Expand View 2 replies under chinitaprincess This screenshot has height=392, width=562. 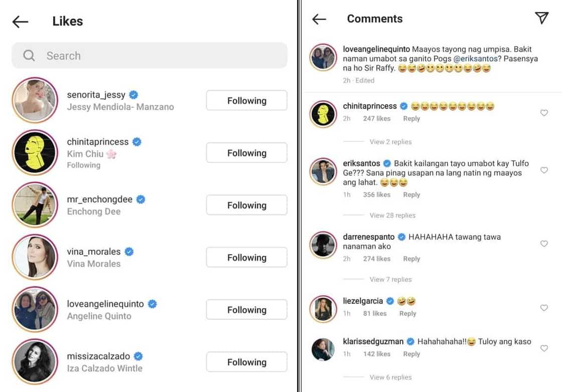point(390,141)
